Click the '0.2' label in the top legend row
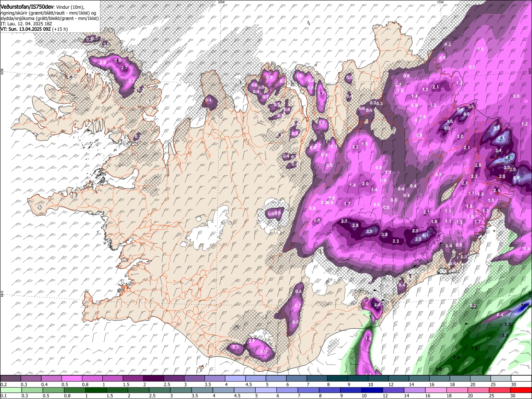The height and width of the screenshot is (399, 532). click(4, 384)
